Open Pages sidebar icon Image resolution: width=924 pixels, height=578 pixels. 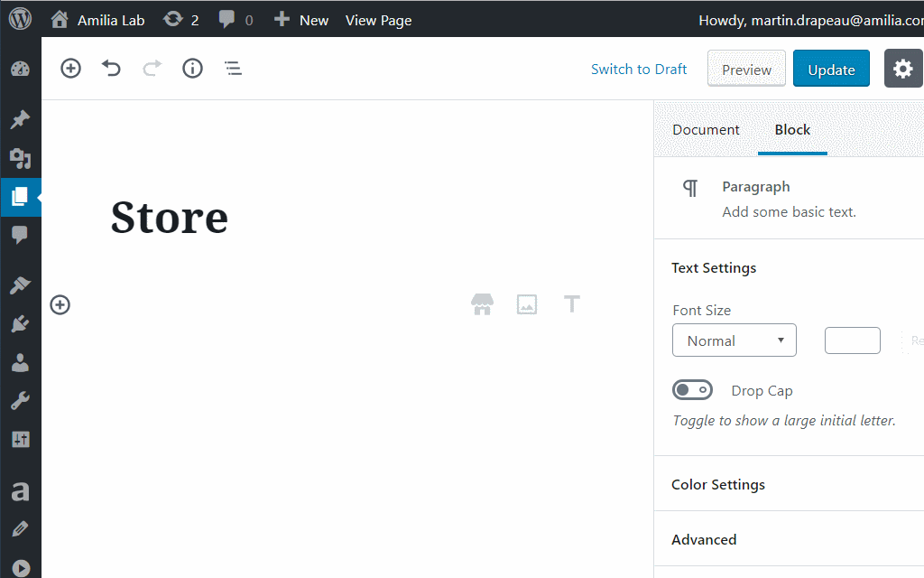coord(20,196)
